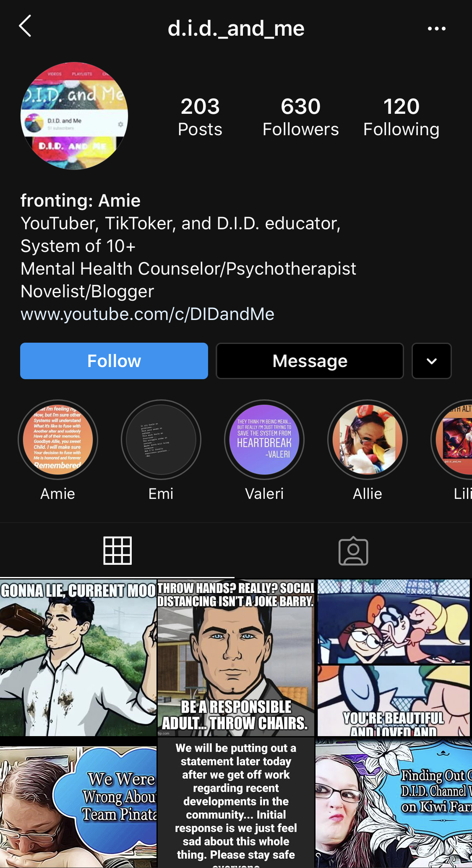The image size is (472, 868).
Task: Follow the d.i.d._and_me account
Action: (x=114, y=361)
